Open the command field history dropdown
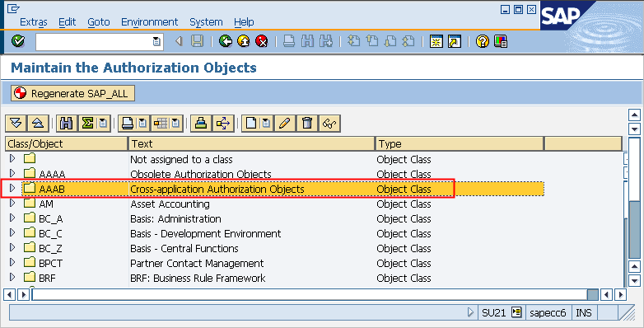This screenshot has width=644, height=328. pyautogui.click(x=156, y=41)
